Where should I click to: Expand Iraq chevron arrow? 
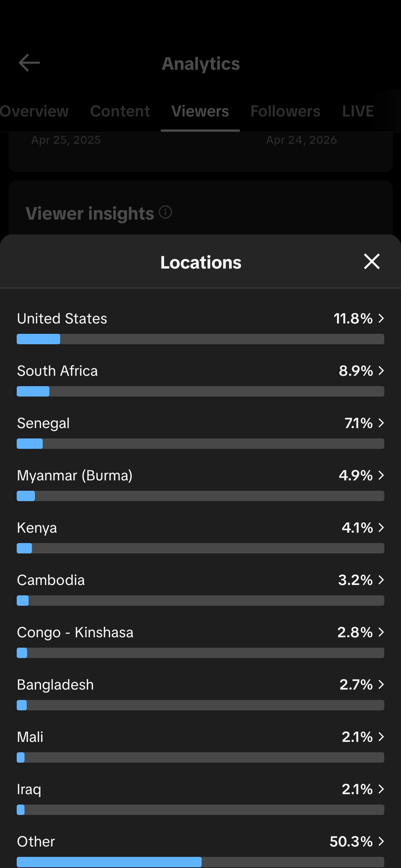tap(381, 789)
